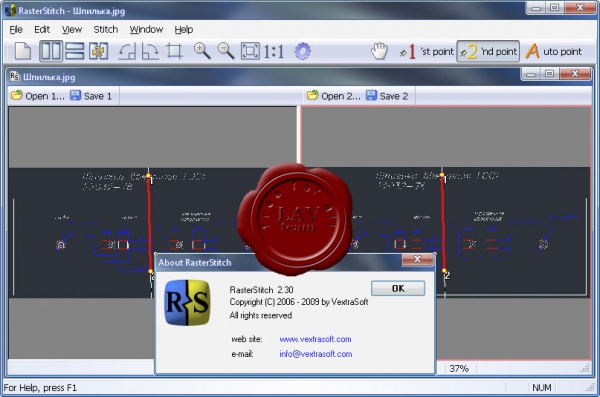Click the RS logo in About dialog
The image size is (600, 397).
click(187, 302)
